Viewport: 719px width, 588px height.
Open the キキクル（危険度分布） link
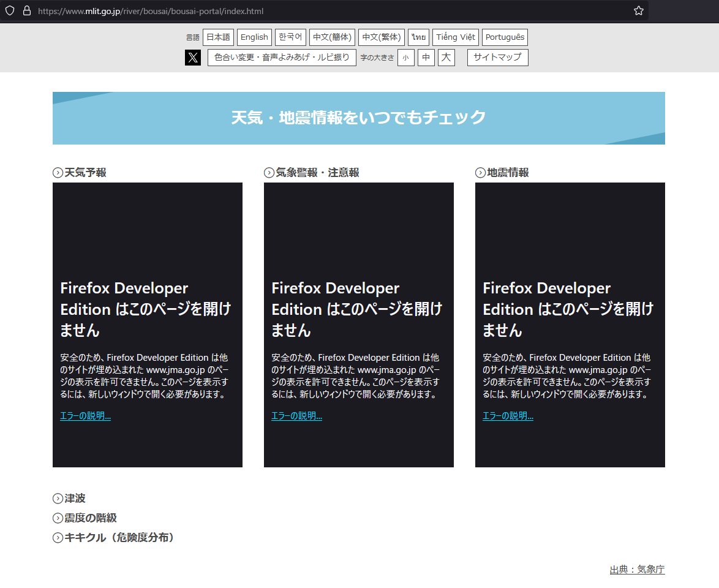(119, 538)
